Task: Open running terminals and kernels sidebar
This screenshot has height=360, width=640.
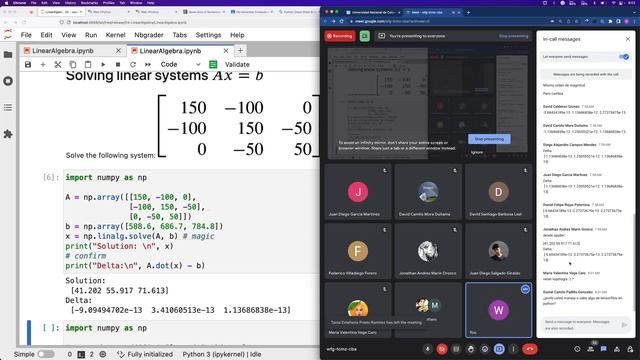Action: tap(8, 81)
